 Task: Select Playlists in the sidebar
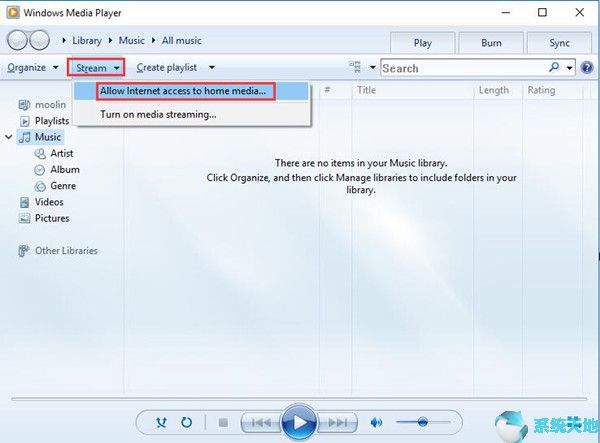click(x=52, y=121)
